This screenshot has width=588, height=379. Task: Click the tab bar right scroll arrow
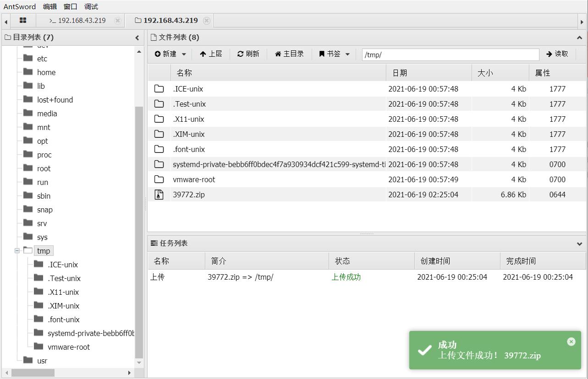582,22
